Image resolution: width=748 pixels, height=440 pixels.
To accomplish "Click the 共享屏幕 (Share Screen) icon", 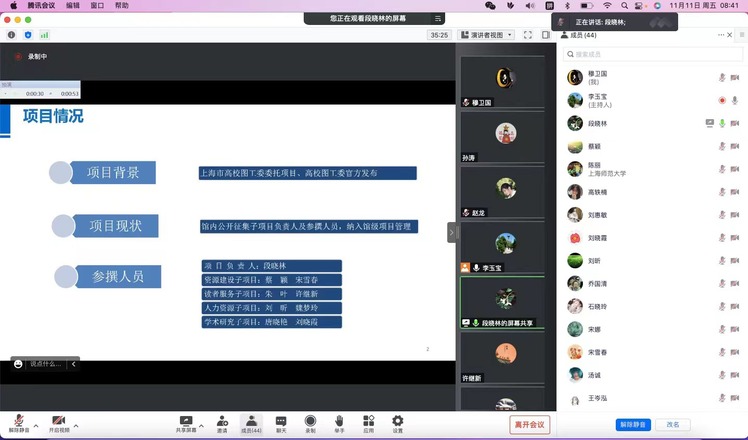I will point(185,422).
